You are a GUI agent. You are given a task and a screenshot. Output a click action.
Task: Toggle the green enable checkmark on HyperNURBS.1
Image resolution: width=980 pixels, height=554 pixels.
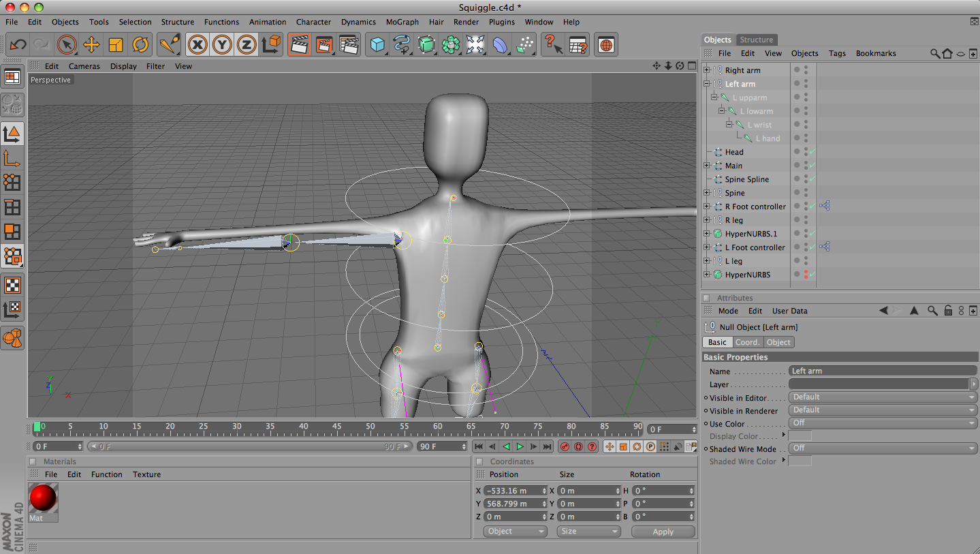pyautogui.click(x=812, y=233)
